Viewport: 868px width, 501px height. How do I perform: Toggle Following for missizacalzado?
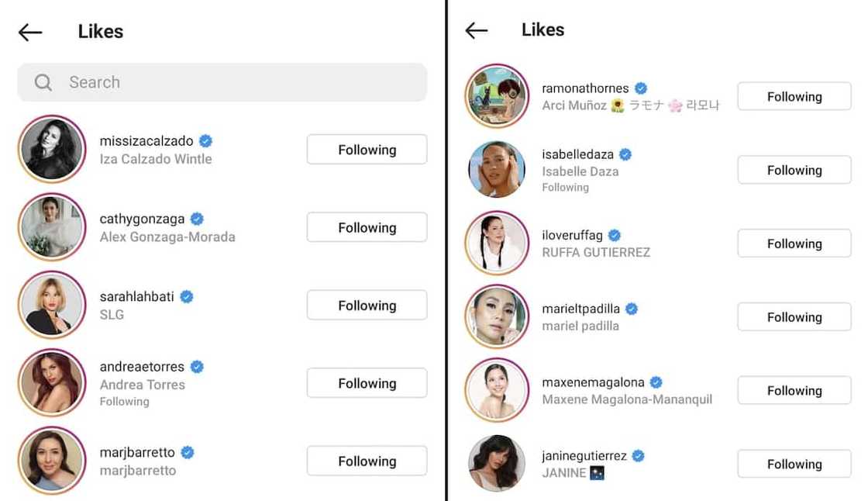[x=367, y=150]
